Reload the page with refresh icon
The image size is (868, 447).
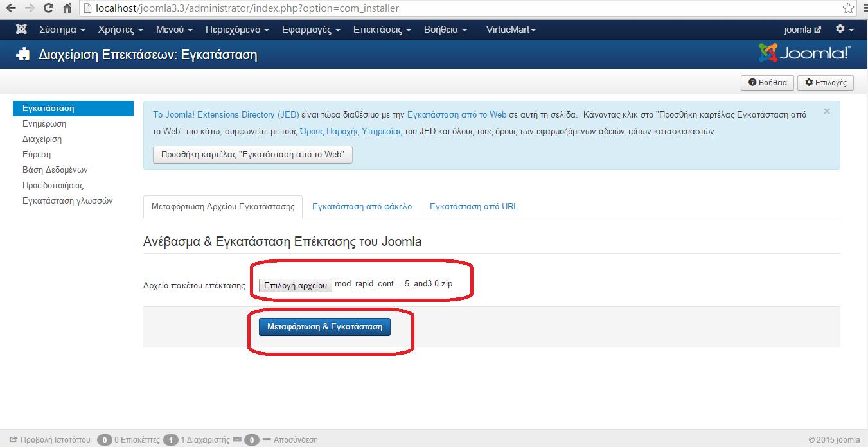pos(48,9)
